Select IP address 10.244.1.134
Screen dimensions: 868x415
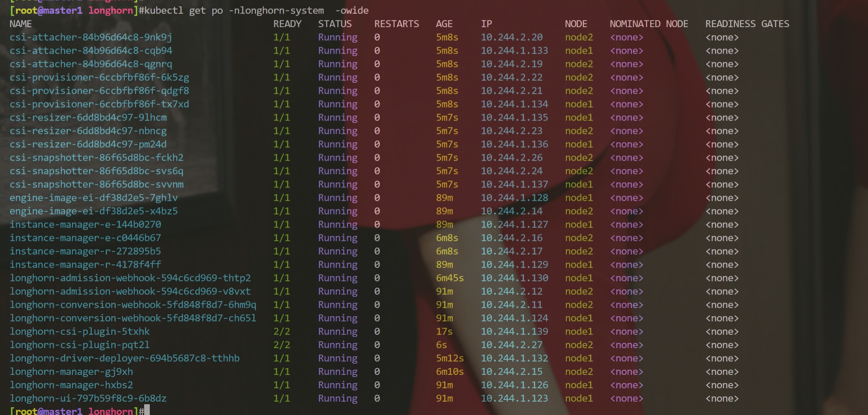click(x=514, y=105)
